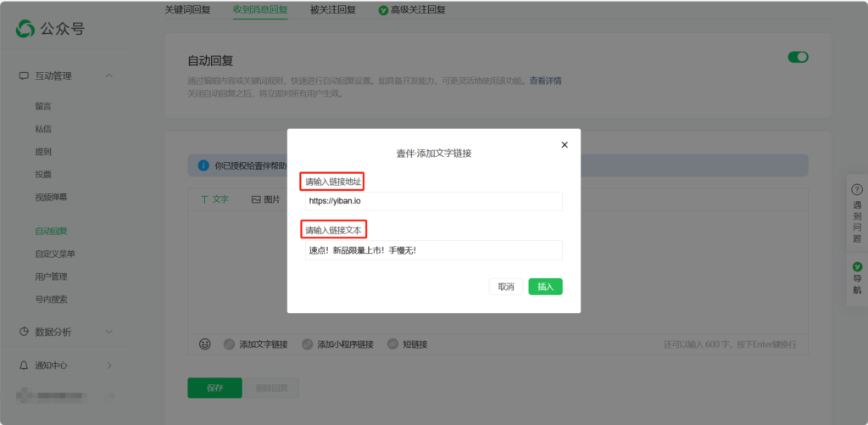The height and width of the screenshot is (425, 868).
Task: Collapse the 互动管理 section chevron
Action: pos(109,75)
